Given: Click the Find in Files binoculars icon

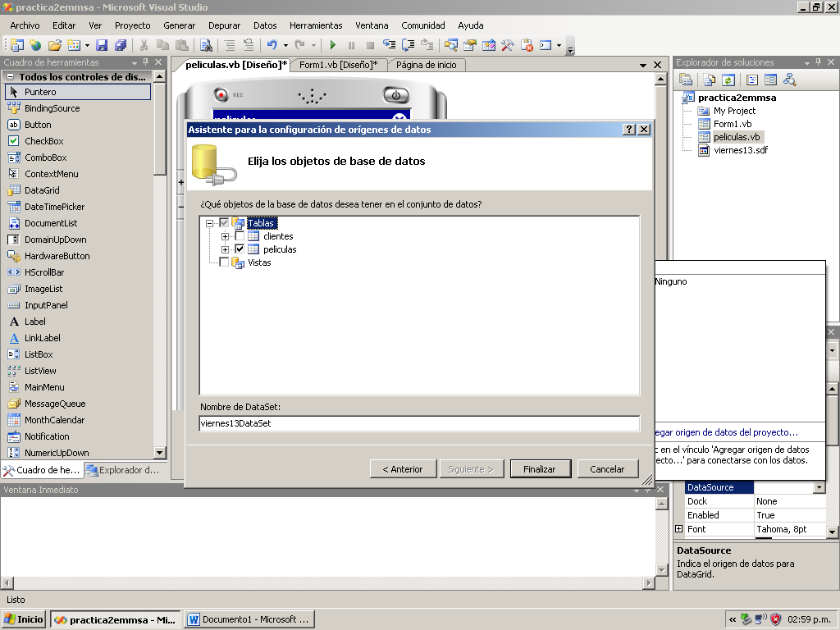Looking at the screenshot, I should (x=206, y=46).
